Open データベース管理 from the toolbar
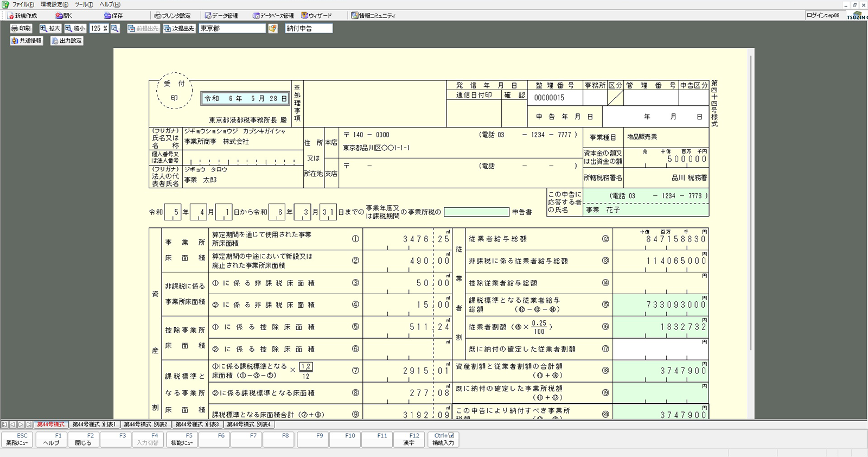Screen dimensions: 868x457 coord(273,16)
